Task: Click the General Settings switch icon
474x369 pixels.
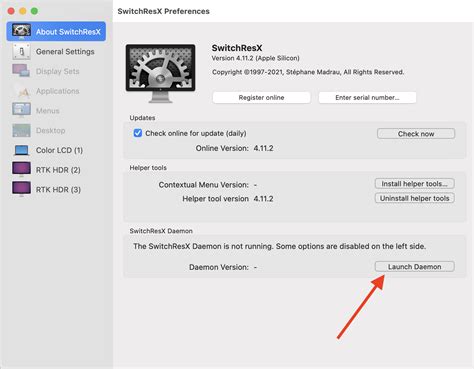Action: click(x=21, y=52)
